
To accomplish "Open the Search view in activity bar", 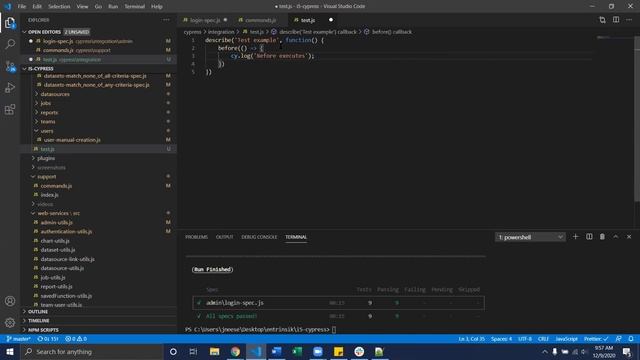I will point(10,44).
